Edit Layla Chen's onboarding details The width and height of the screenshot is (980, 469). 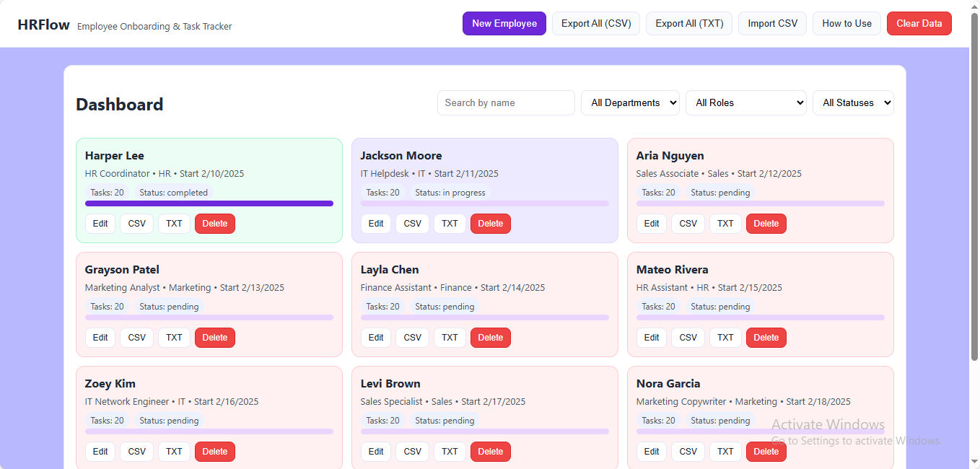[x=376, y=338]
